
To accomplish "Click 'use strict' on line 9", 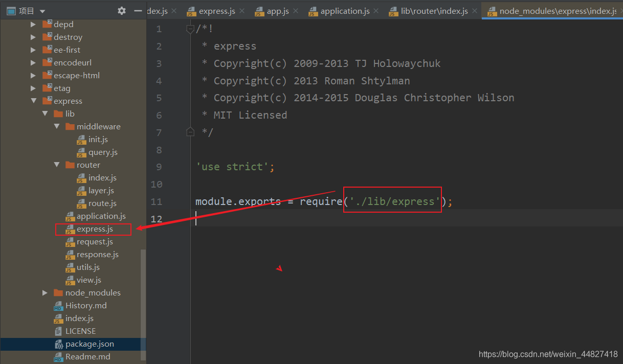I will 232,167.
